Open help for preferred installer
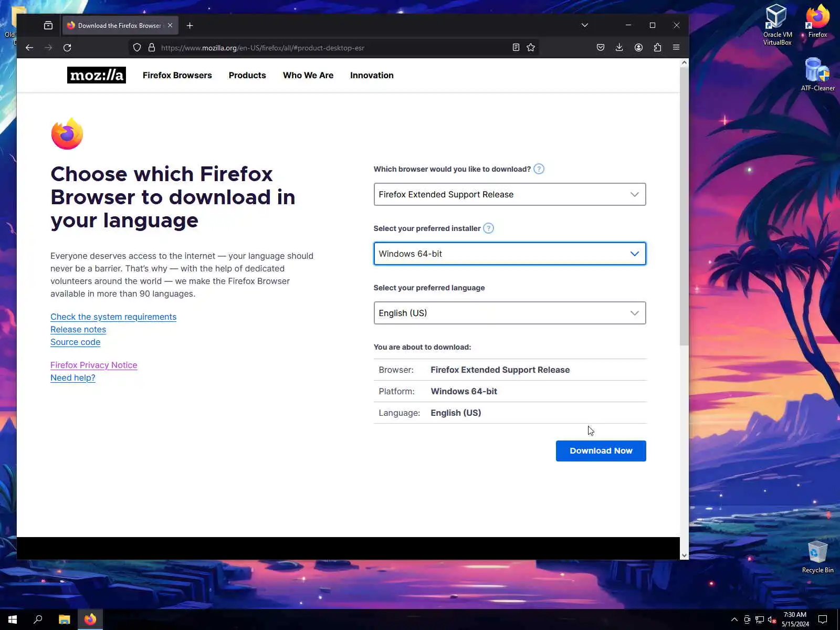Viewport: 840px width, 630px height. point(488,228)
